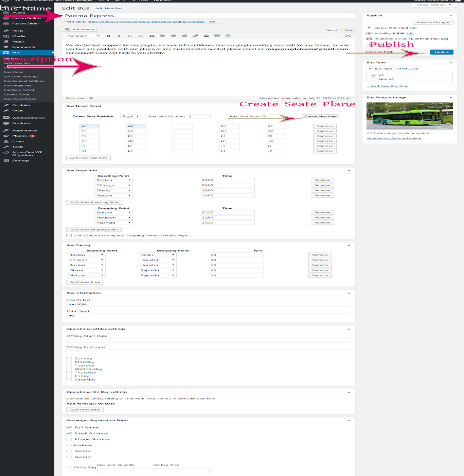
Task: Toggle bold formatting in the editor toolbar
Action: point(108,36)
